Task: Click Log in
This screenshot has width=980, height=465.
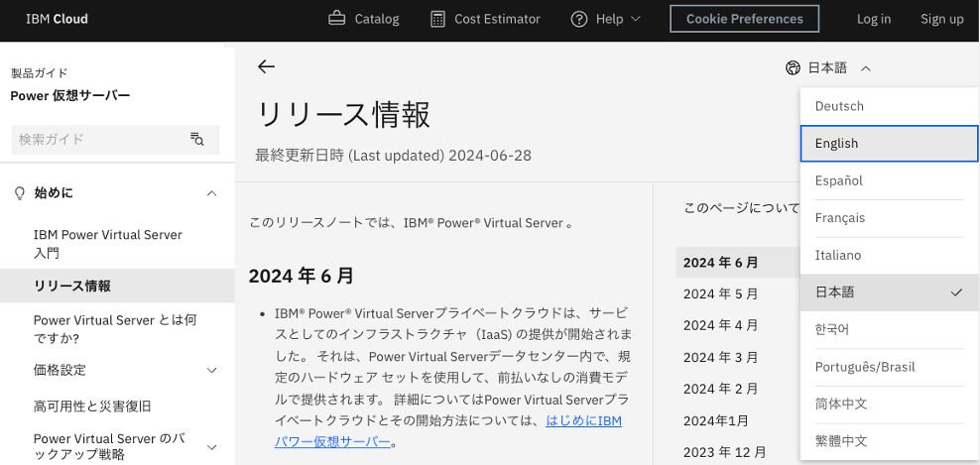Action: (x=874, y=19)
